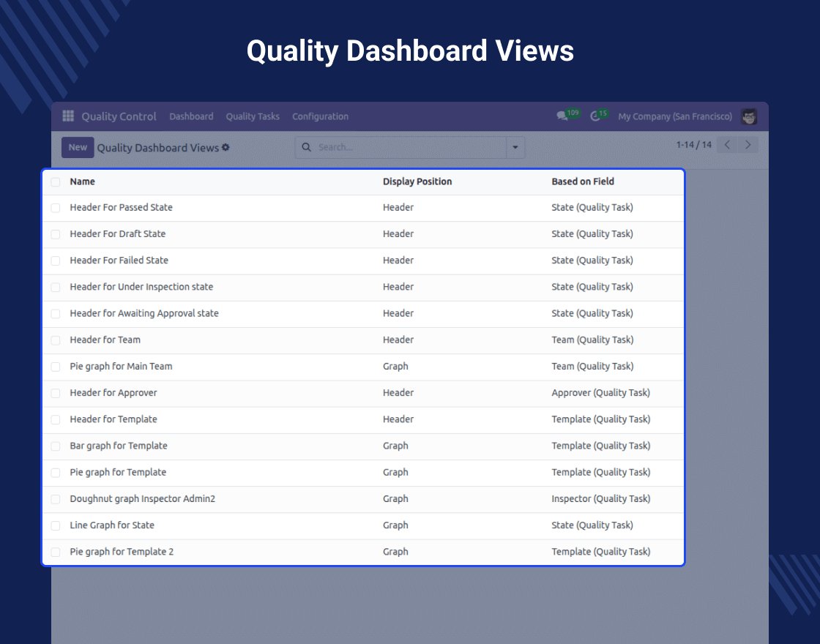Open the Header for Under Inspection state record
The image size is (820, 644).
tap(142, 287)
